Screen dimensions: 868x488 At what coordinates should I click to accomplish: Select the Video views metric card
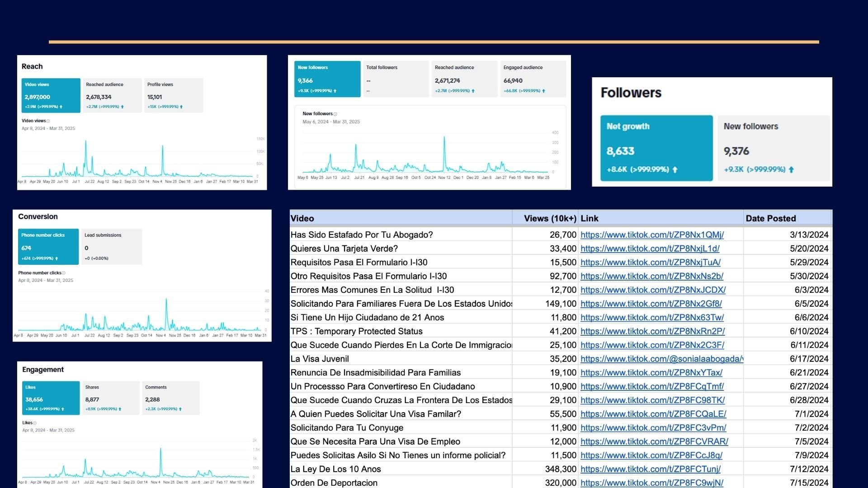pos(51,95)
